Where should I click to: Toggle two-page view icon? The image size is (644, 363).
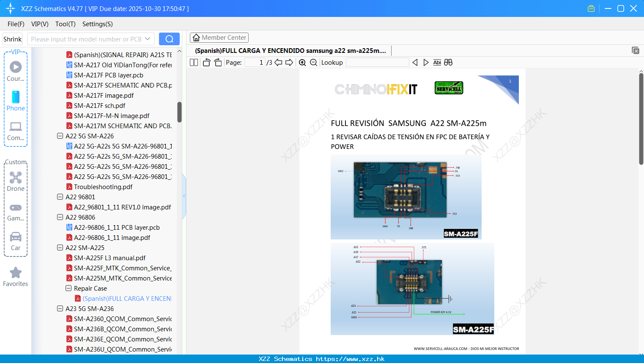tap(194, 62)
